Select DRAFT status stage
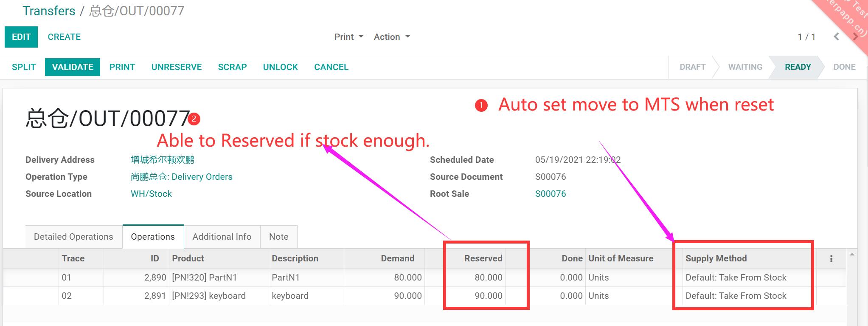Viewport: 868px width, 326px height. 693,67
